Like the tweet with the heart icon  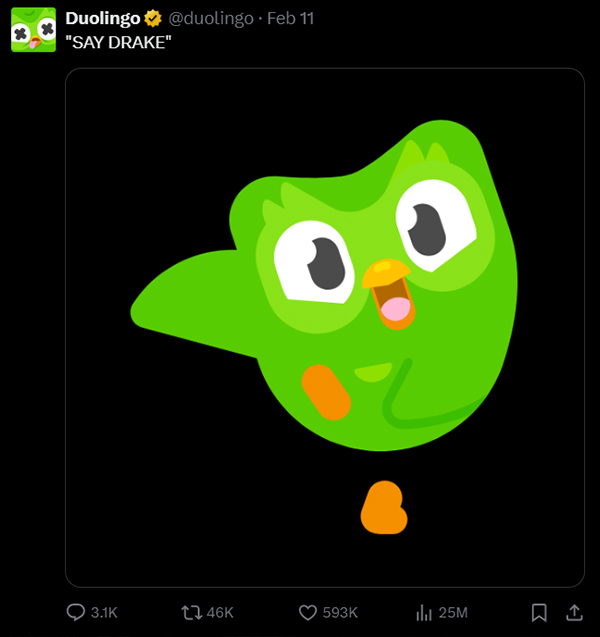tap(308, 612)
